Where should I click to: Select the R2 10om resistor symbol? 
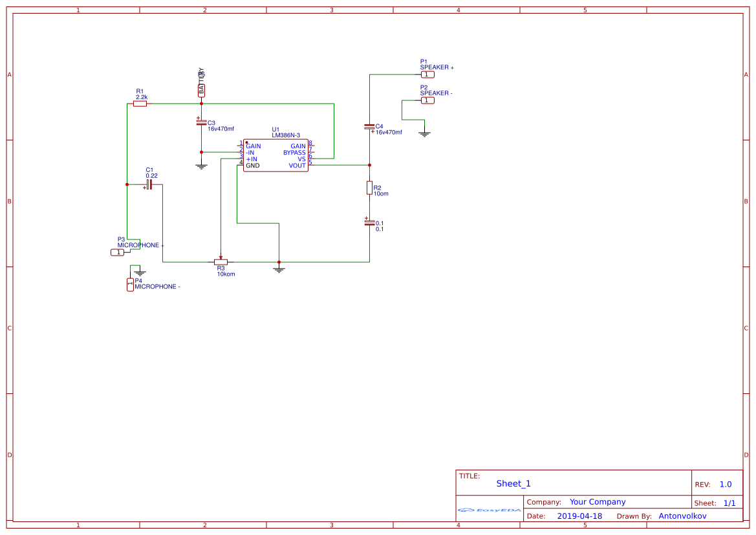click(x=369, y=188)
